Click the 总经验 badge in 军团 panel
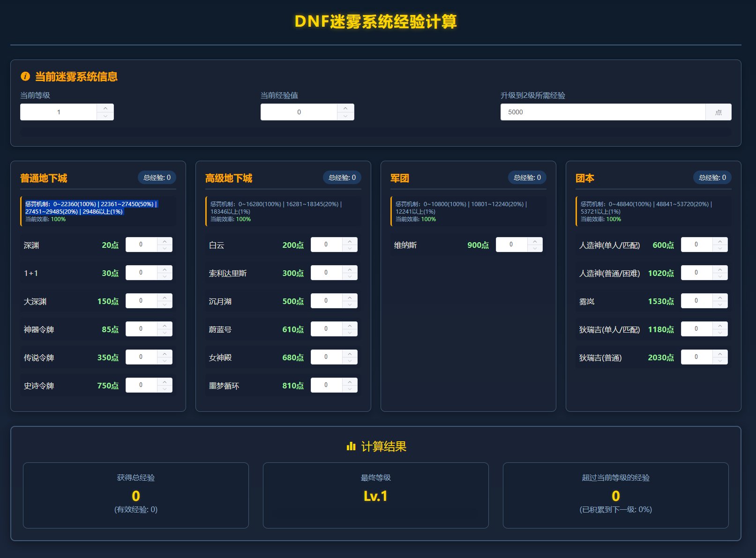 pyautogui.click(x=527, y=178)
